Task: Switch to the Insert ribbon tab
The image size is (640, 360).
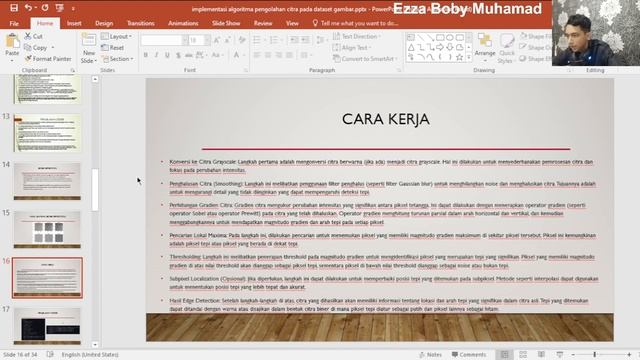Action: (x=74, y=23)
